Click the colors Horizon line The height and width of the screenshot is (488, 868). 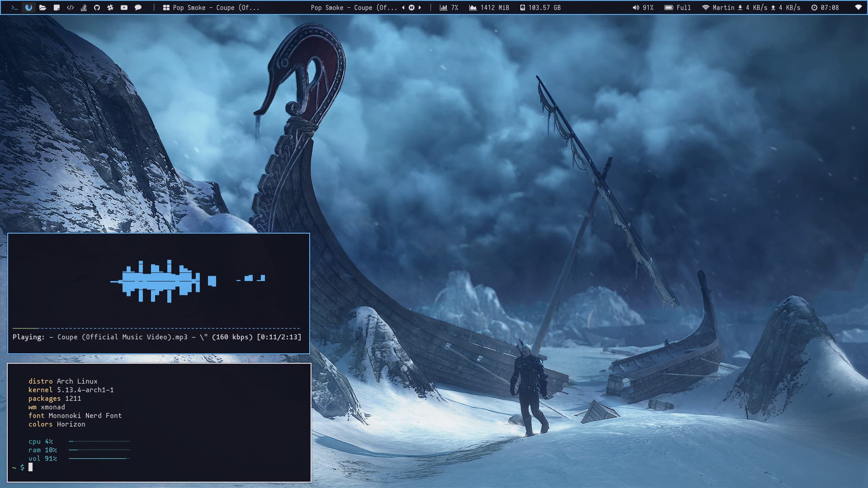point(57,424)
